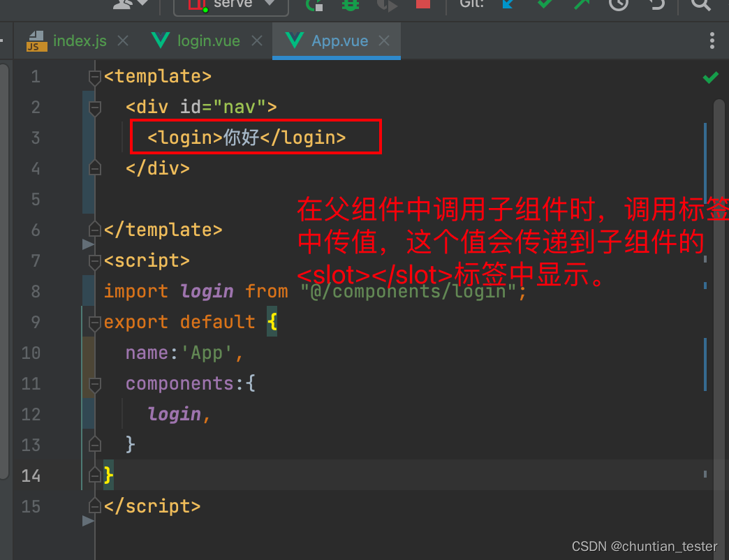The width and height of the screenshot is (729, 560).
Task: Collapse the components object on line 11
Action: pos(95,384)
